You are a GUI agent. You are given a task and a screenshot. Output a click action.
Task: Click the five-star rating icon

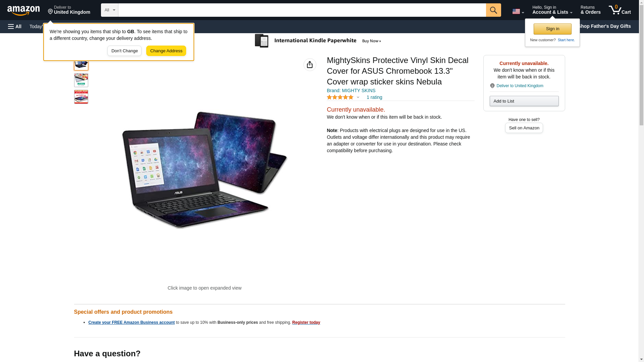(x=340, y=97)
